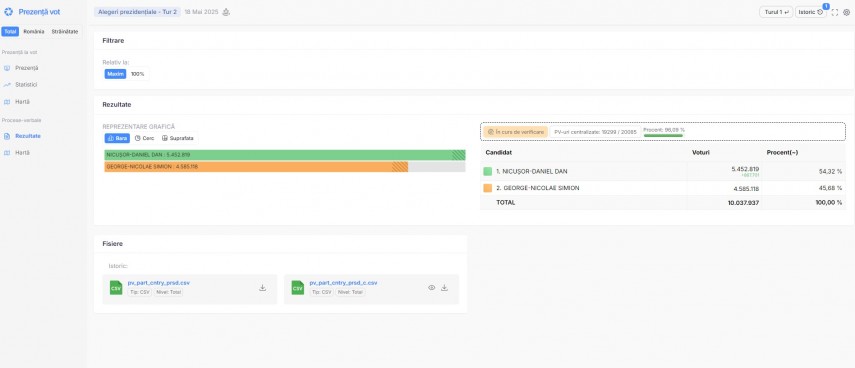Click the Prezență vot logo icon
Image resolution: width=855 pixels, height=368 pixels.
pyautogui.click(x=8, y=11)
